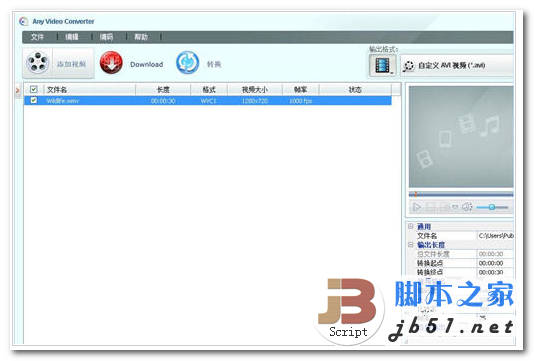Image resolution: width=534 pixels, height=361 pixels.
Task: Collapse the 通用 section
Action: click(411, 226)
